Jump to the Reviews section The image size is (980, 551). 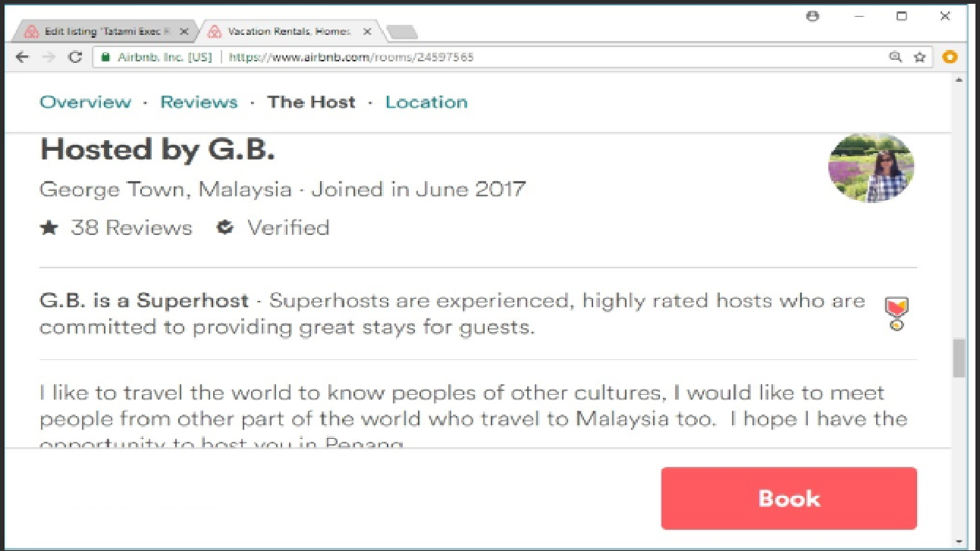click(x=199, y=102)
